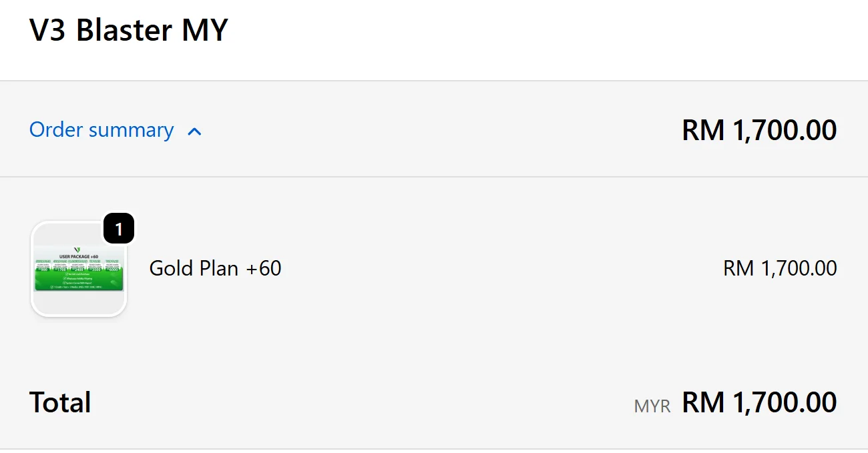Click the 1700 price tag in the thumbnail
The width and height of the screenshot is (868, 453).
(x=61, y=270)
